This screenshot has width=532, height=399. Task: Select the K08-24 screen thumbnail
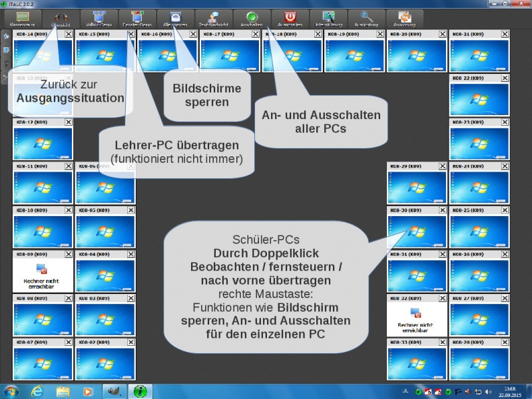pyautogui.click(x=479, y=188)
